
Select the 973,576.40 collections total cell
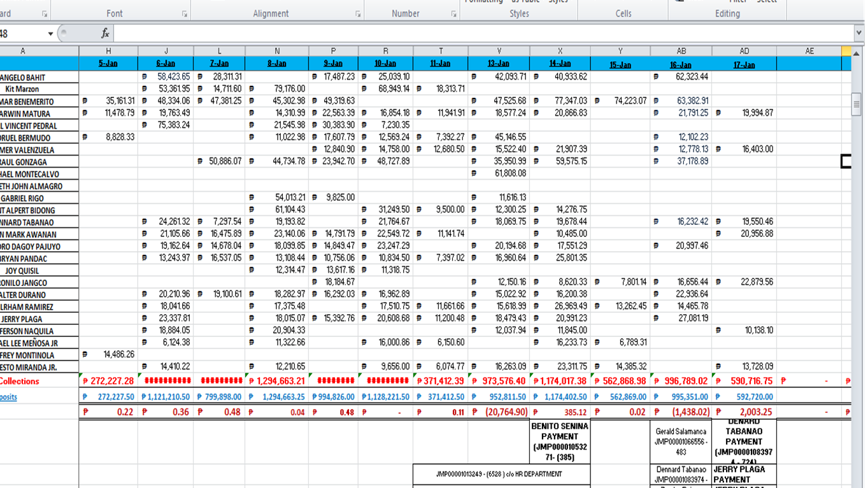tap(499, 381)
